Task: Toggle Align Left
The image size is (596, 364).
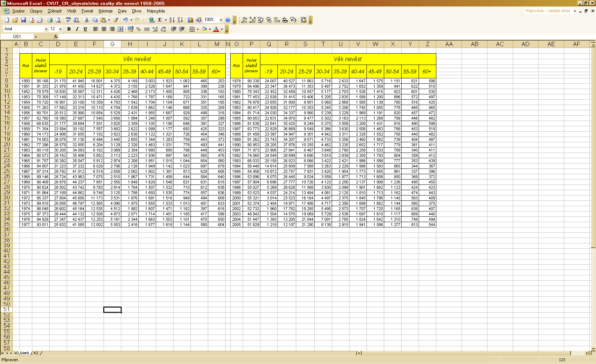Action: [96, 29]
